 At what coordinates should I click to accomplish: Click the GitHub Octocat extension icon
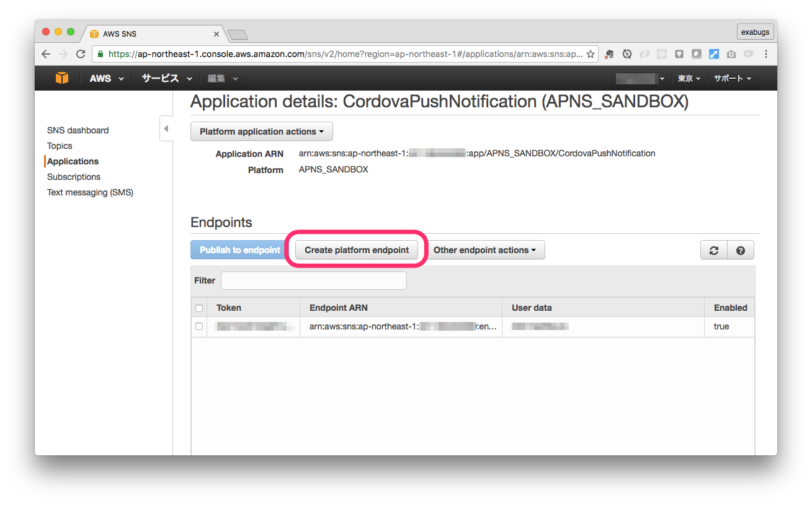click(679, 54)
